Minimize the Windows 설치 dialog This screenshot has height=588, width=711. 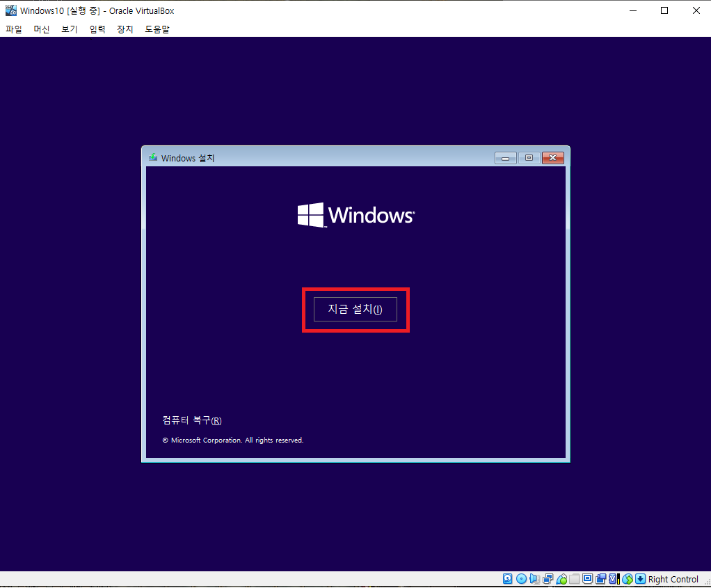coord(506,158)
